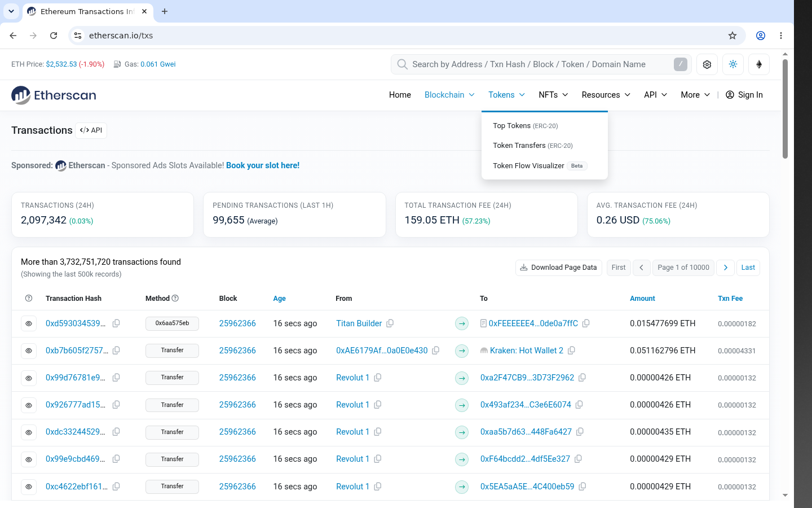Copy 0xAE6179Af...0a0E0e430 address icon
Image resolution: width=812 pixels, height=508 pixels.
tap(435, 351)
